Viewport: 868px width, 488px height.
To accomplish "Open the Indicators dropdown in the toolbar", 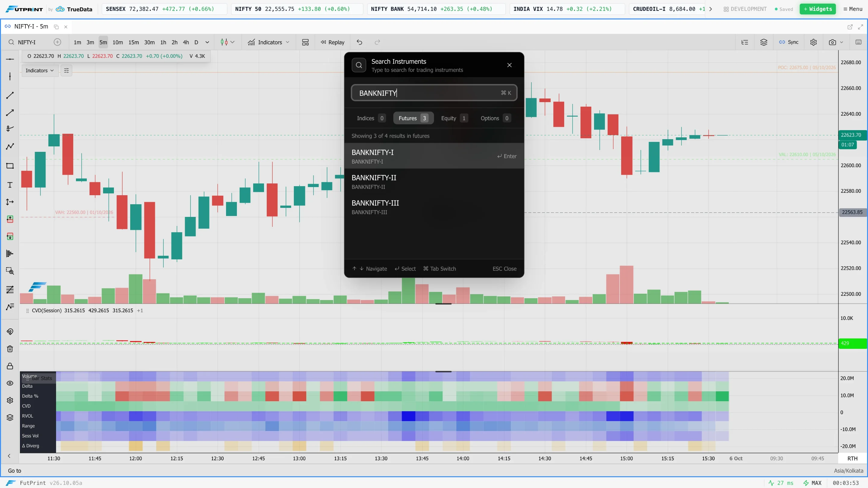I will [x=269, y=42].
